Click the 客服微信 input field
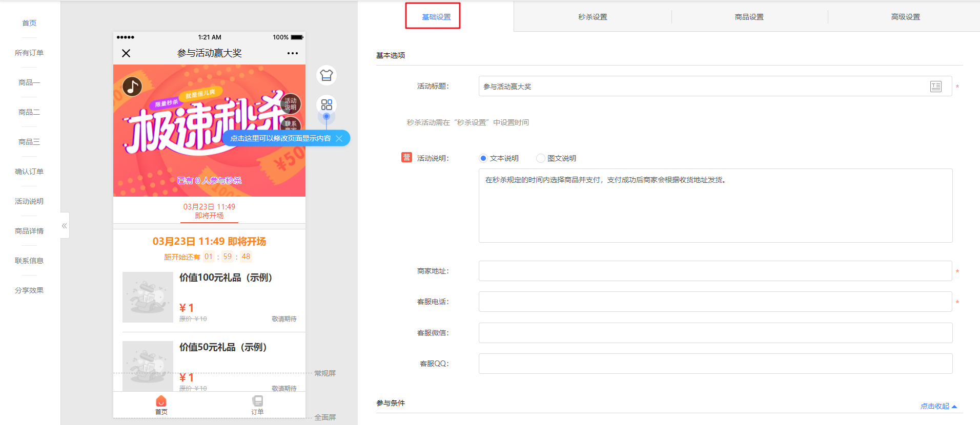The image size is (980, 425). (716, 333)
